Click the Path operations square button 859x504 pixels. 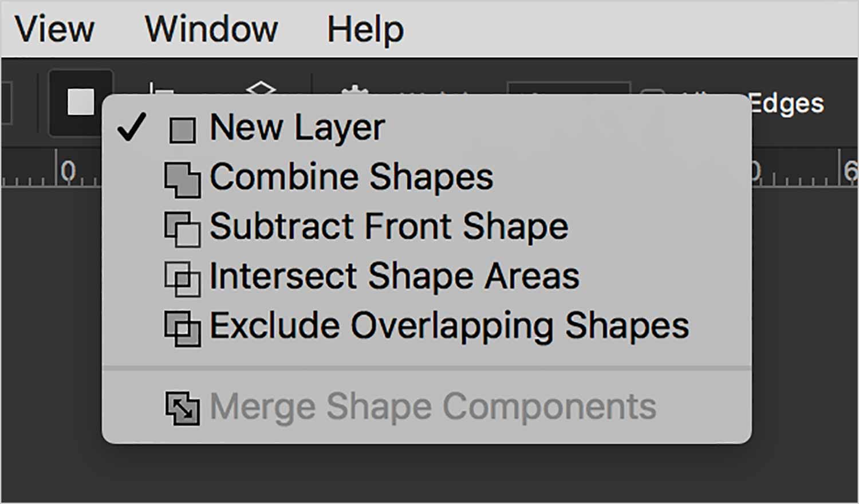click(x=81, y=102)
